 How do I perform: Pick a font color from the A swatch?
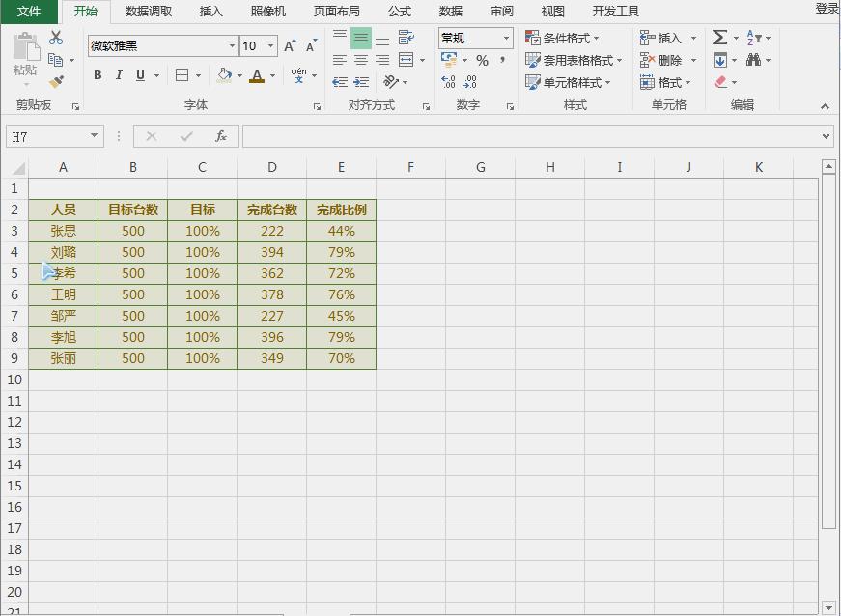(258, 75)
